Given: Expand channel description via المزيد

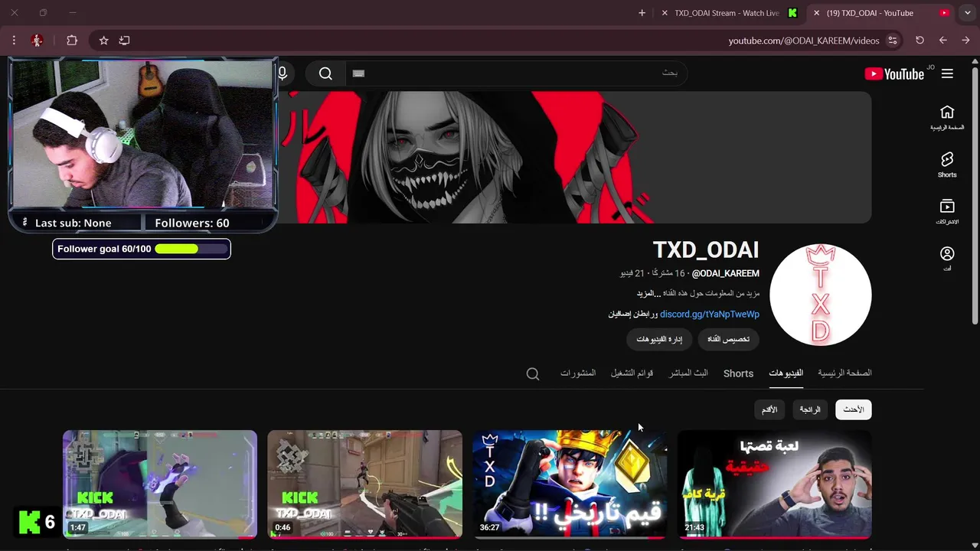Looking at the screenshot, I should 648,294.
